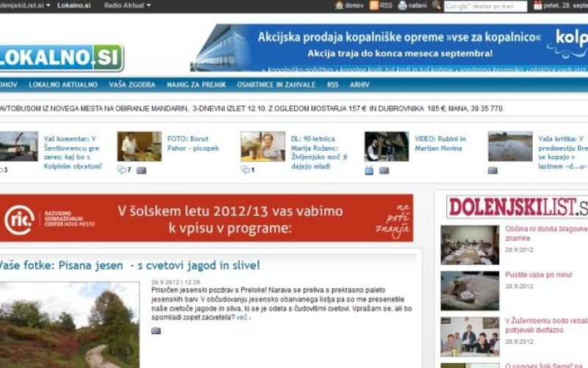The height and width of the screenshot is (368, 588).
Task: Open 'FOTO: Borut Pahor - picopek' link
Action: click(x=193, y=144)
